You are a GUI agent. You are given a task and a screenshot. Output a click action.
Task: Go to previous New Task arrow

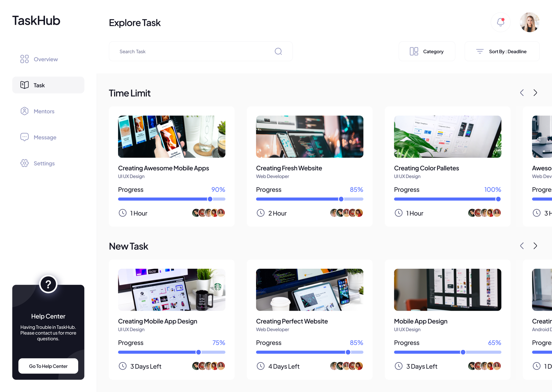click(522, 246)
